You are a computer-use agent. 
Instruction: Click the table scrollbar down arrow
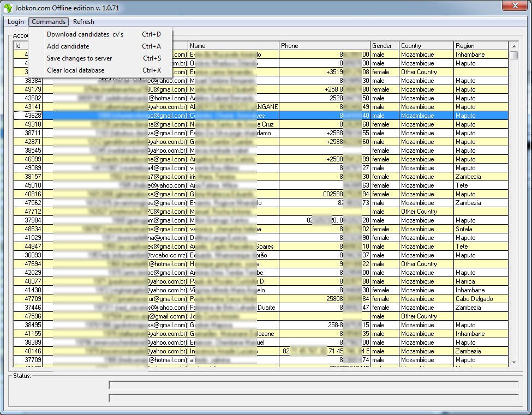514,363
